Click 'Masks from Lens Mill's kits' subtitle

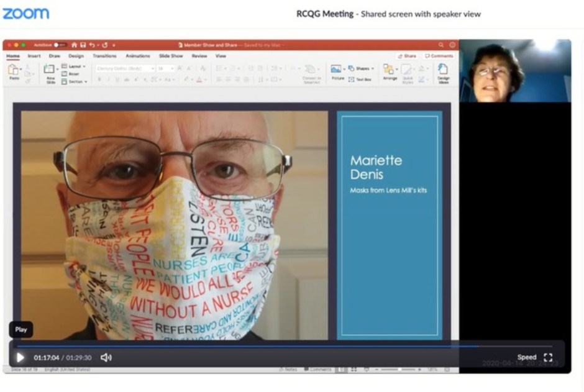tap(388, 190)
